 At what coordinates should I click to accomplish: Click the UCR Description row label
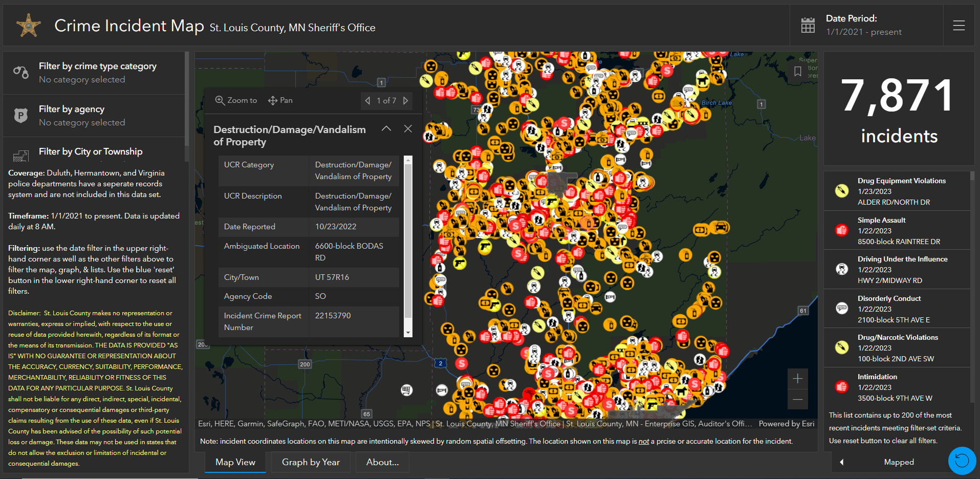pyautogui.click(x=253, y=196)
